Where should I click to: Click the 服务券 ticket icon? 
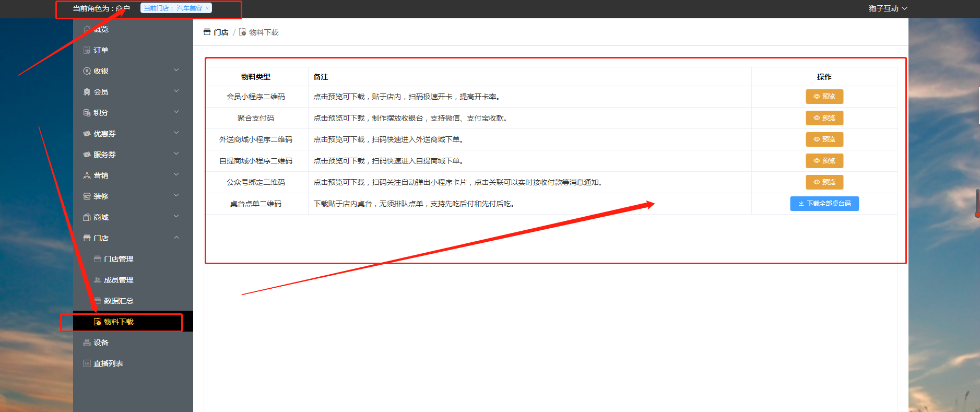(87, 155)
